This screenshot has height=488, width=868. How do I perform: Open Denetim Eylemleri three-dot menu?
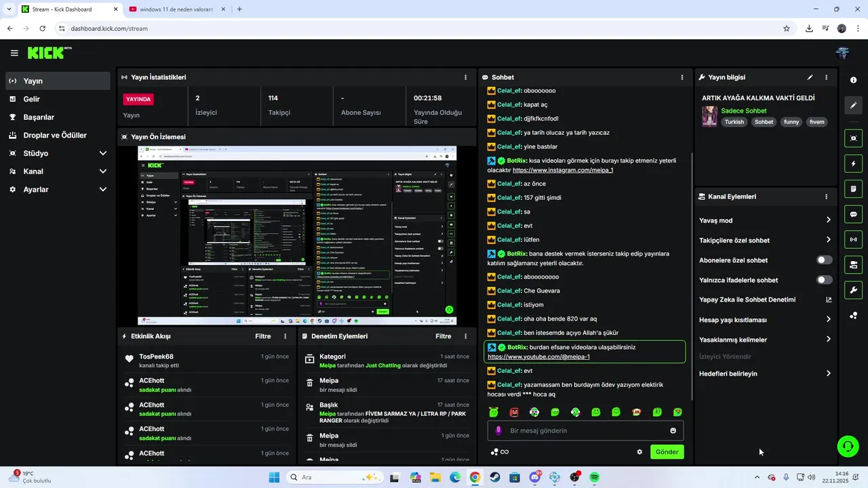(465, 336)
